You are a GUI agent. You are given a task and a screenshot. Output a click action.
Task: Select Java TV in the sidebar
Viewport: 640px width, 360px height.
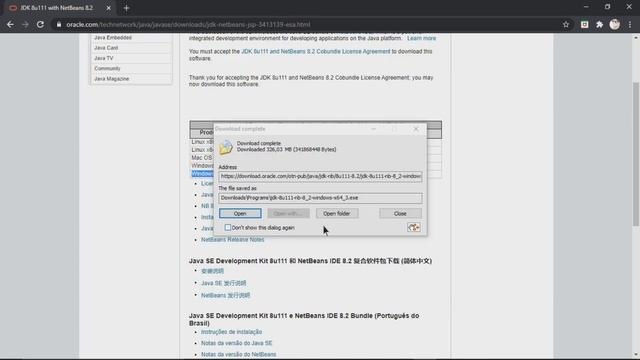tap(104, 58)
